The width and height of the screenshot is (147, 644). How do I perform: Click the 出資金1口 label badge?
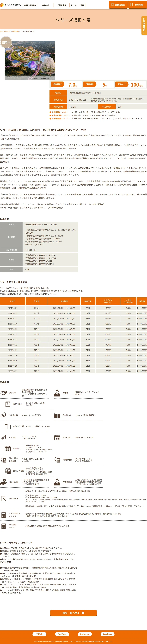(122, 84)
